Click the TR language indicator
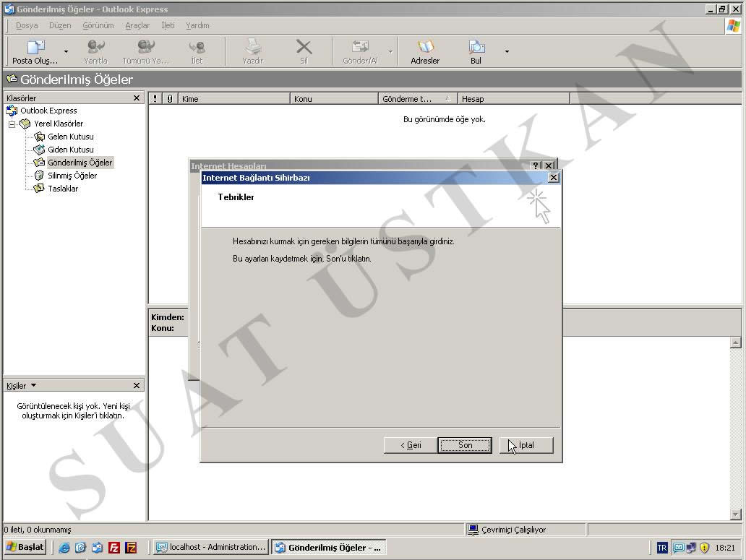 (662, 548)
